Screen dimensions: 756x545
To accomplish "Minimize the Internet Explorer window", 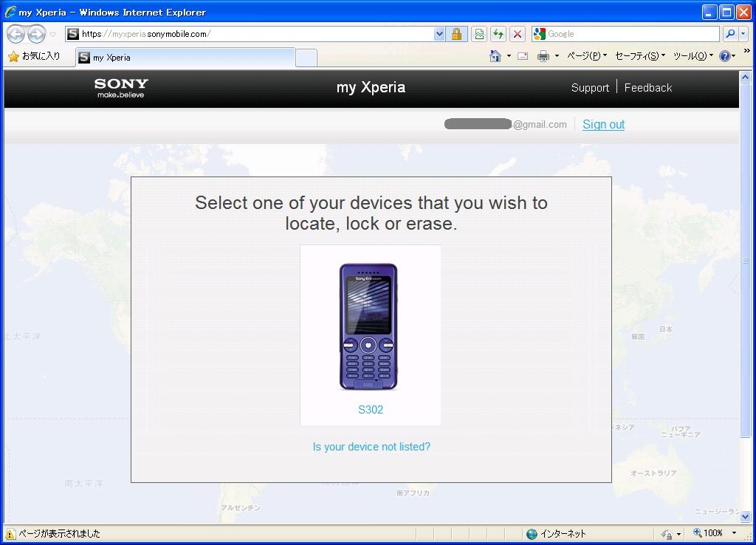I will 709,12.
